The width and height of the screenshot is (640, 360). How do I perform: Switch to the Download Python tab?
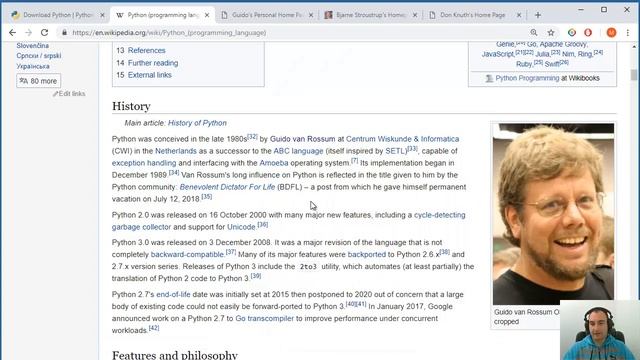57,15
